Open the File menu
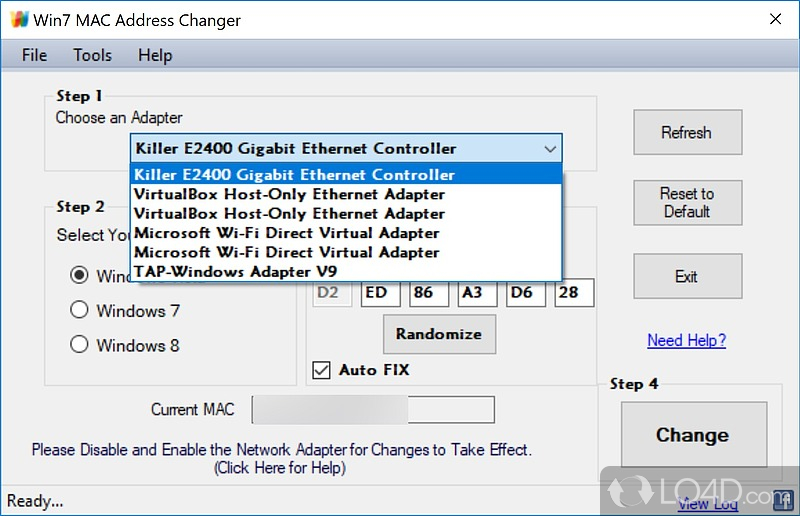Image resolution: width=800 pixels, height=516 pixels. (x=34, y=55)
